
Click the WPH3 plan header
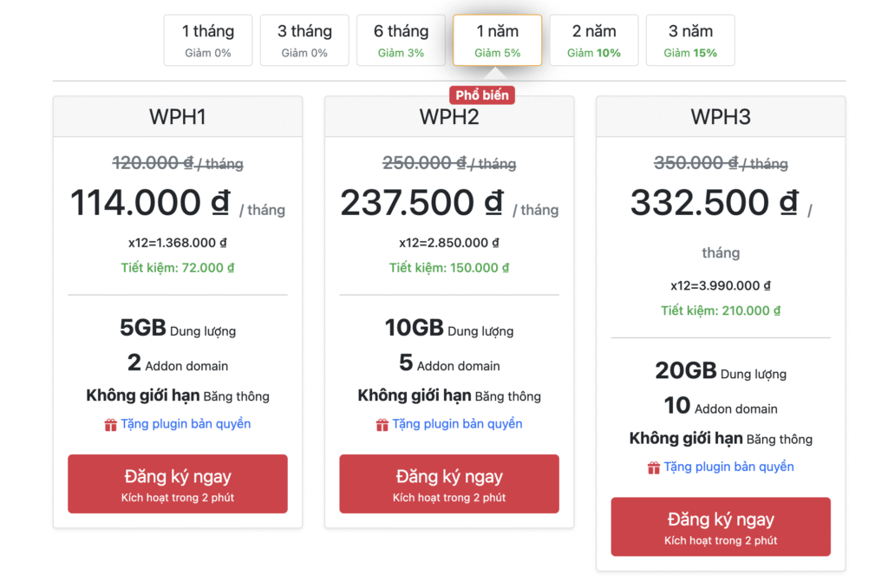[721, 117]
